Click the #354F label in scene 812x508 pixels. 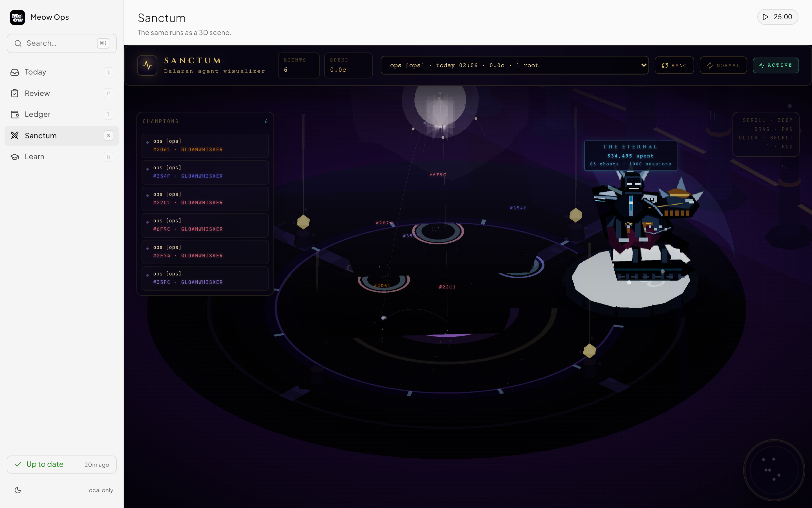click(518, 208)
